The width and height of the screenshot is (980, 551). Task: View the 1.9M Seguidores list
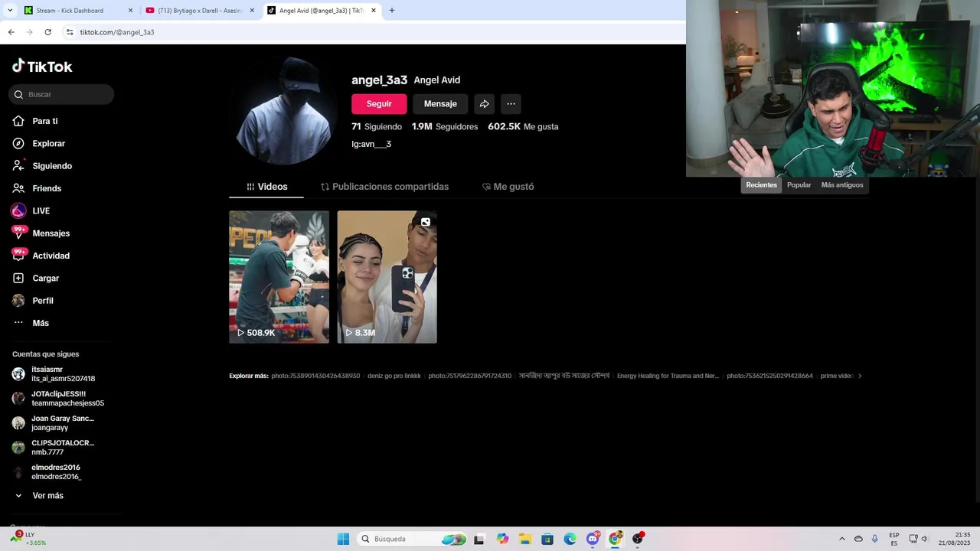445,126
